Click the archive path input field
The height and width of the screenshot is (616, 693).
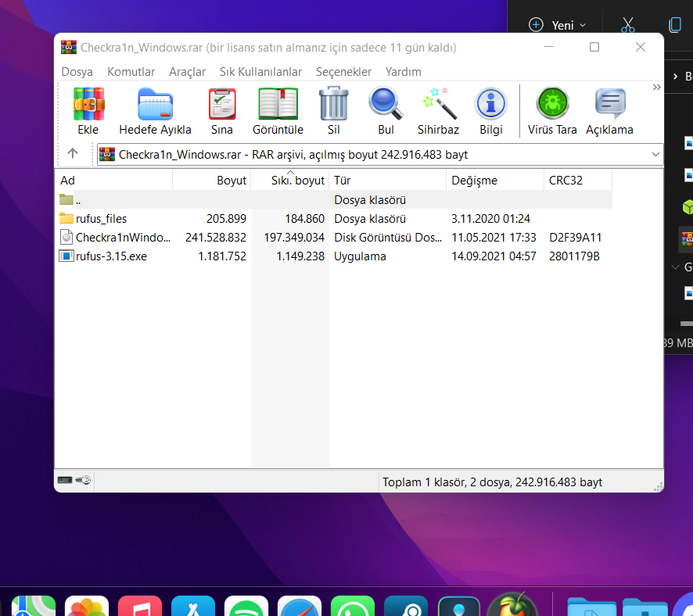380,154
